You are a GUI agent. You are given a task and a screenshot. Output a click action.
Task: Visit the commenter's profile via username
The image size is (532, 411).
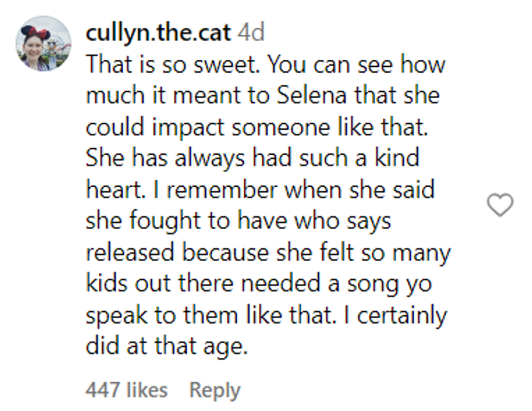tap(158, 34)
